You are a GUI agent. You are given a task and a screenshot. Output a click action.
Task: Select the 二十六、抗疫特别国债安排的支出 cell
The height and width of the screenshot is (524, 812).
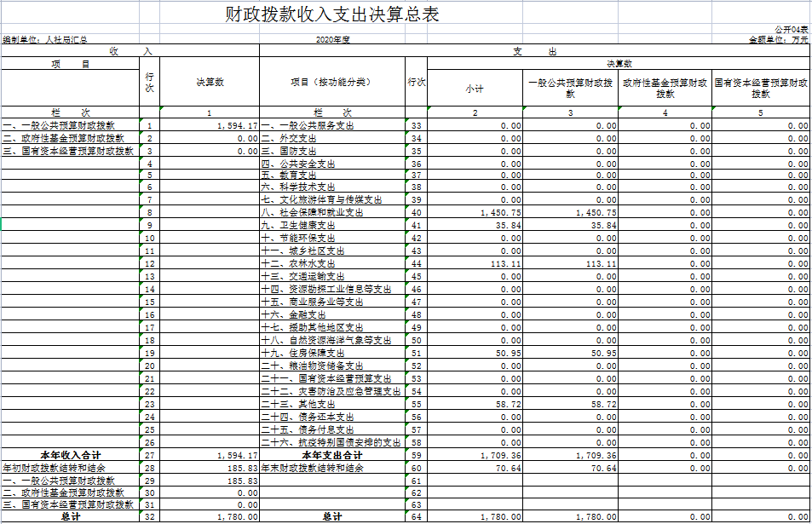[x=331, y=442]
